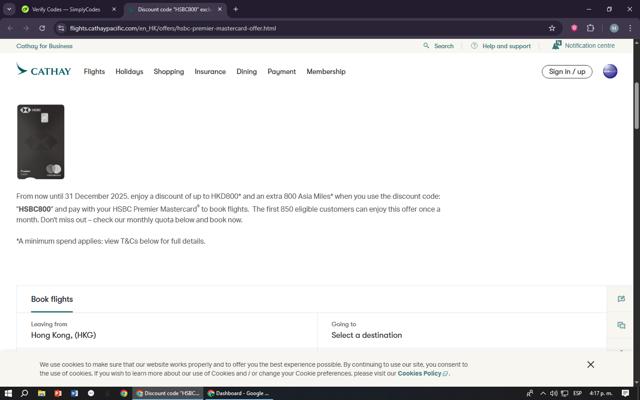Click the volume icon in tray

(553, 393)
